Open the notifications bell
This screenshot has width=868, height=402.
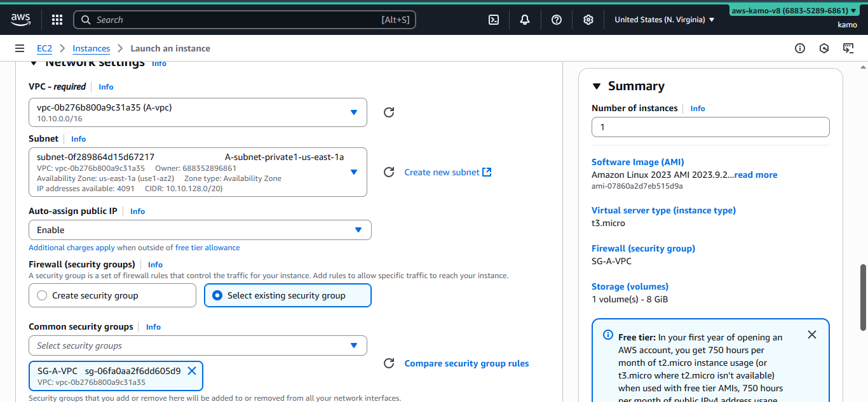coord(524,20)
